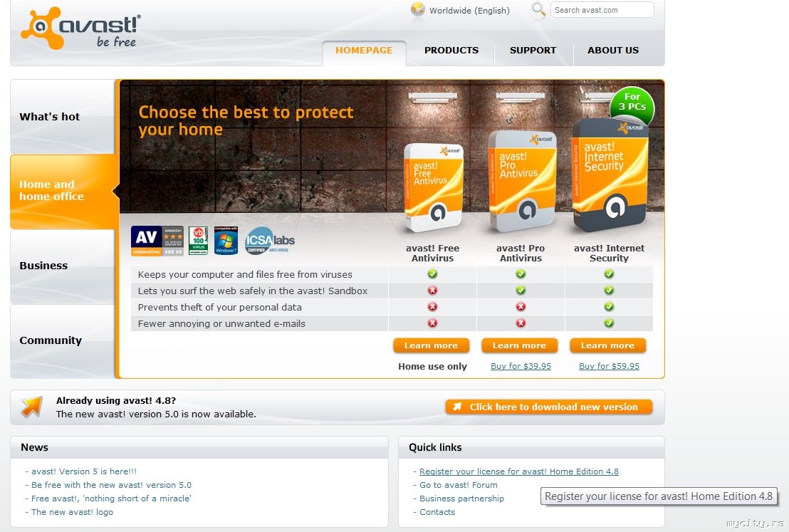Switch to the PRODUCTS tab
Screen dimensions: 789x532
(x=451, y=51)
